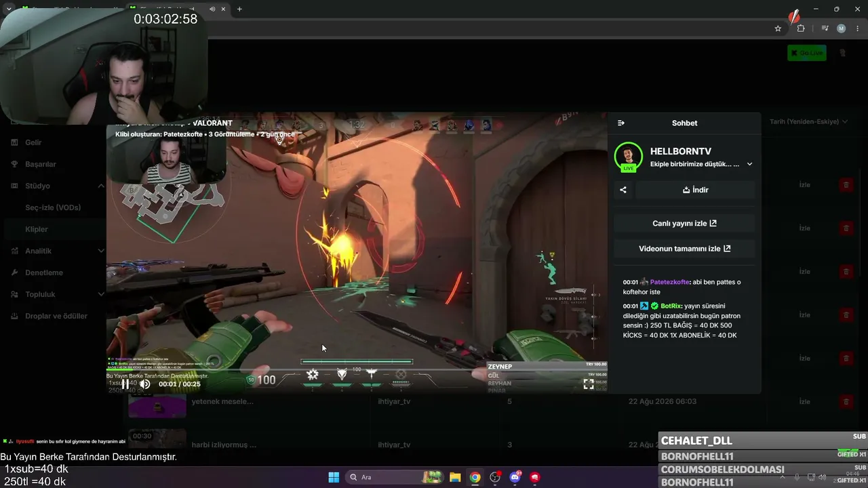The image size is (868, 488).
Task: Pause the clip playback
Action: pyautogui.click(x=125, y=384)
